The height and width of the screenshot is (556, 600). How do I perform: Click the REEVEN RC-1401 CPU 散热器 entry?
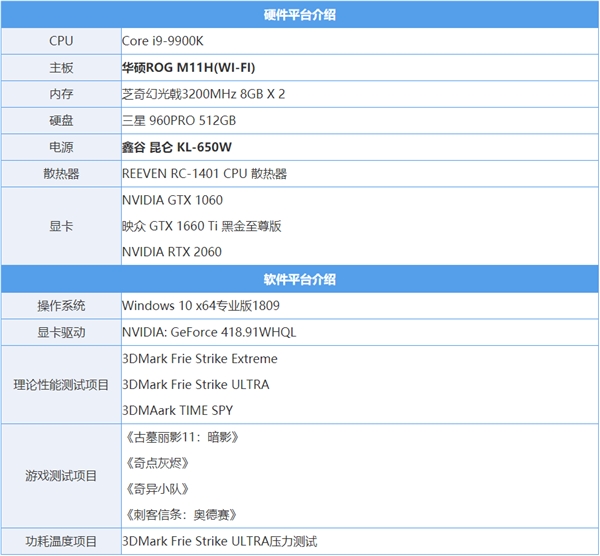pyautogui.click(x=204, y=173)
